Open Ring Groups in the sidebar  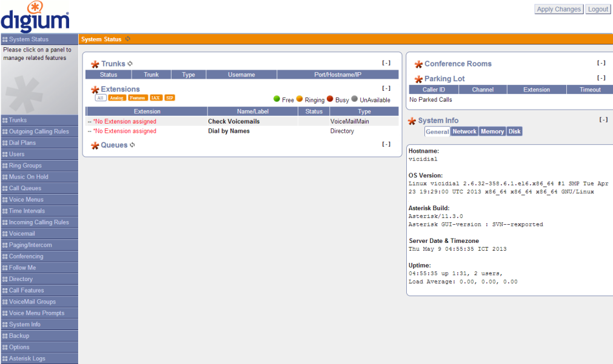click(x=39, y=165)
